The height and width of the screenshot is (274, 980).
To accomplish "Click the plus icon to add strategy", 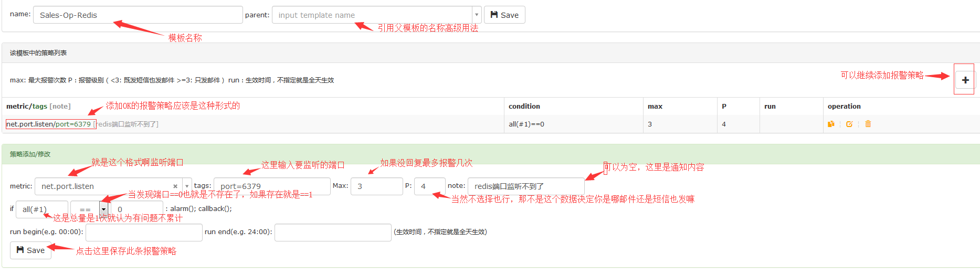I will click(965, 80).
